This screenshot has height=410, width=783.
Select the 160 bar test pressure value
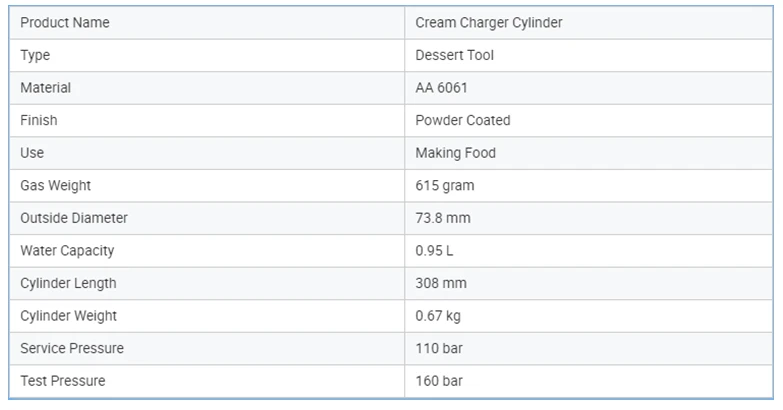tap(439, 381)
